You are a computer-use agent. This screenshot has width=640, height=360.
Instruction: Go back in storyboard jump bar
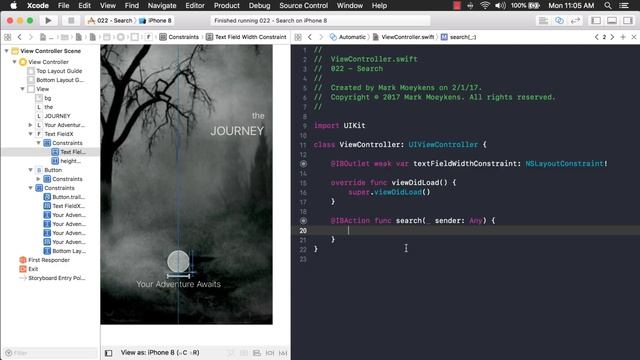[x=19, y=37]
